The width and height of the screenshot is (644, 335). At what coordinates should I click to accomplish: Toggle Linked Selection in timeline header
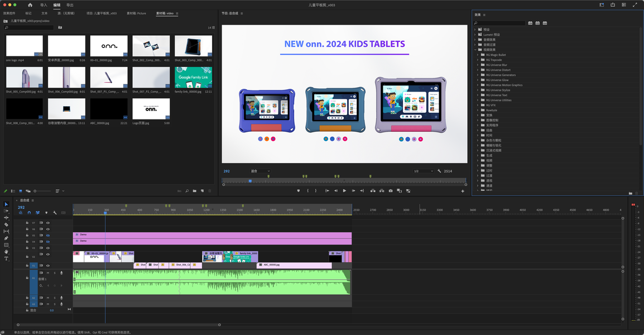click(x=37, y=213)
